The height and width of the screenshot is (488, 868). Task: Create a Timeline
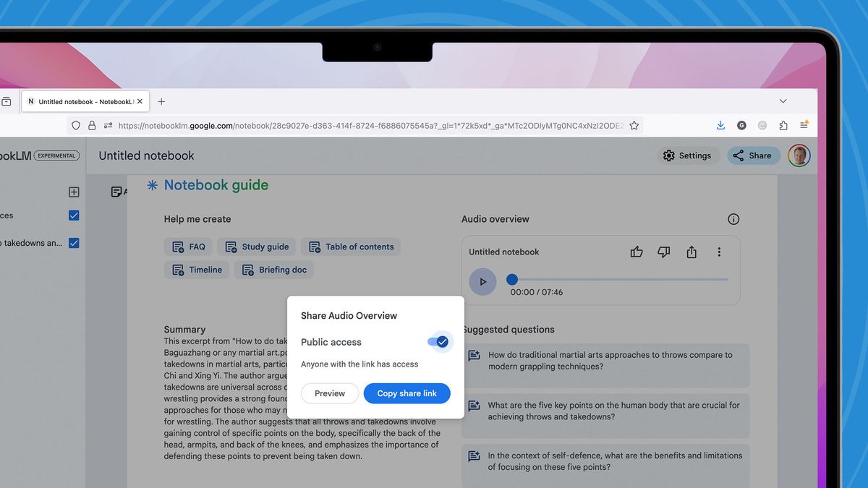tap(197, 270)
